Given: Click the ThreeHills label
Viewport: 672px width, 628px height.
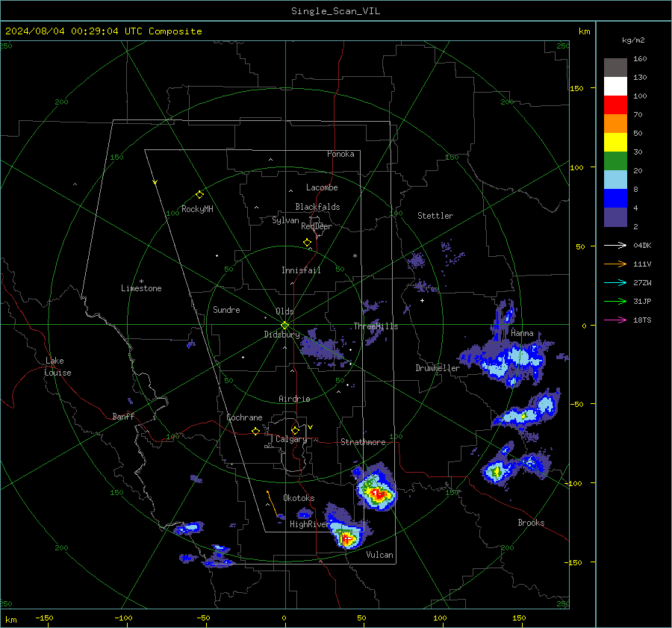Looking at the screenshot, I should 376,326.
